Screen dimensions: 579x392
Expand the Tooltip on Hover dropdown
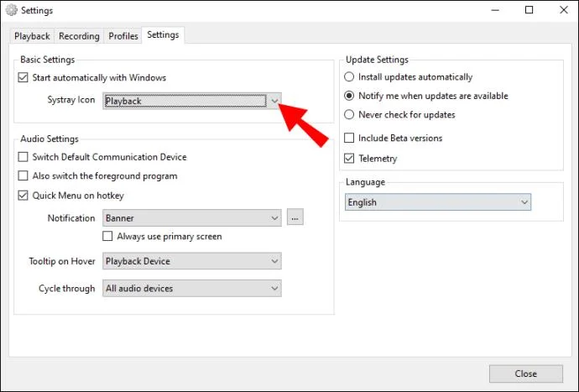coord(192,261)
